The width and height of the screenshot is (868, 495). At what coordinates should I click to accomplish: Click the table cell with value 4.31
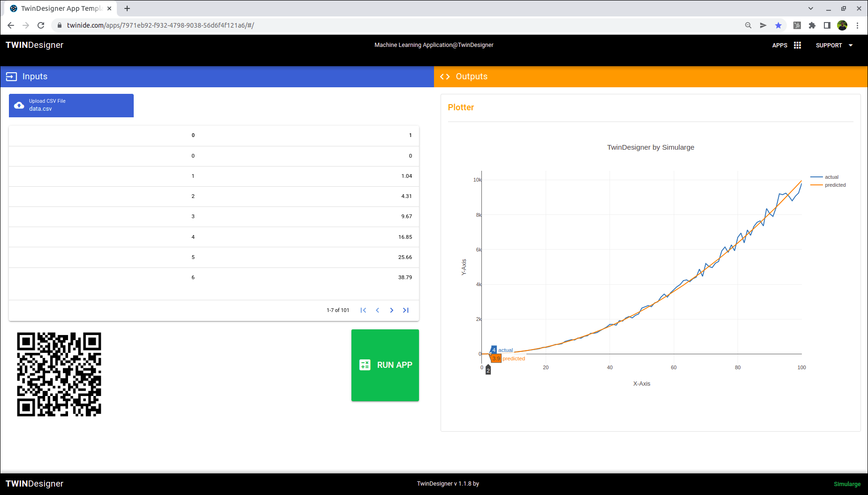(407, 196)
